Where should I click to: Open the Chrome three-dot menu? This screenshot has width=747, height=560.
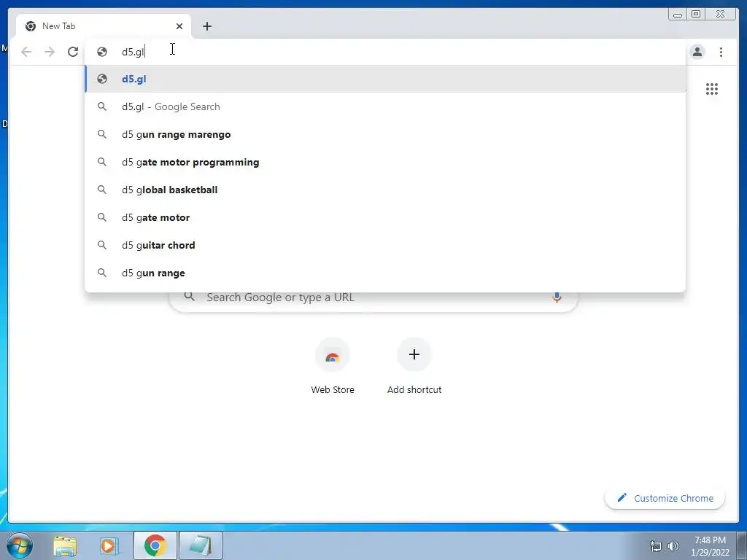coord(721,52)
